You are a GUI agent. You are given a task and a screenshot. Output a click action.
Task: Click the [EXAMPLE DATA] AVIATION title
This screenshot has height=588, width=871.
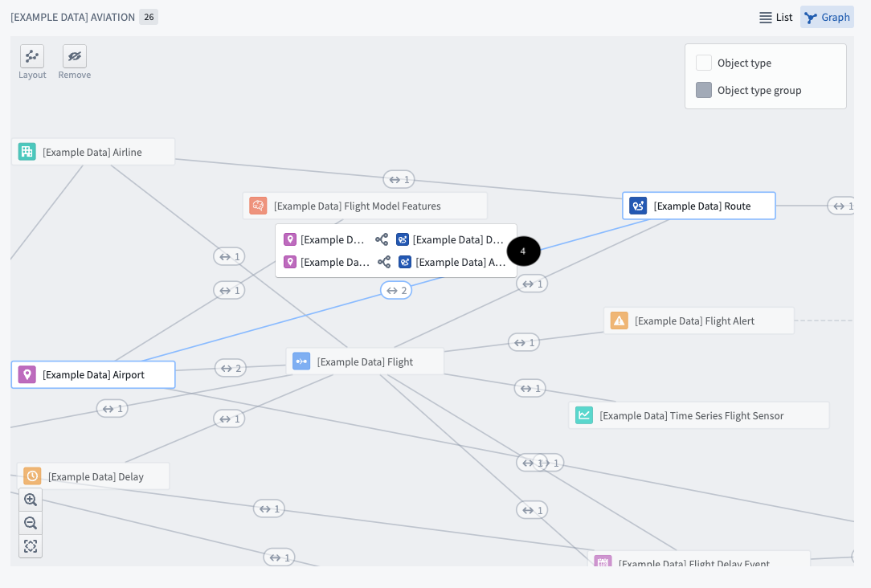click(73, 17)
